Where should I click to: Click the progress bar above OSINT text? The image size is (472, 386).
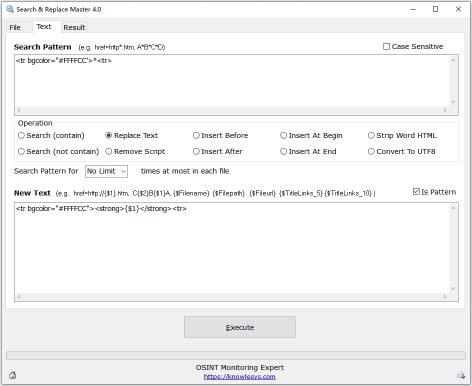click(x=236, y=355)
